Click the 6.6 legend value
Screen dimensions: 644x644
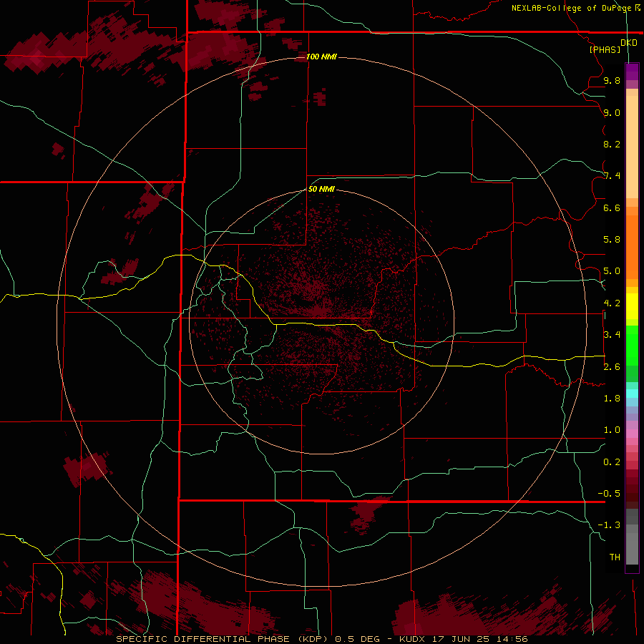pyautogui.click(x=612, y=208)
